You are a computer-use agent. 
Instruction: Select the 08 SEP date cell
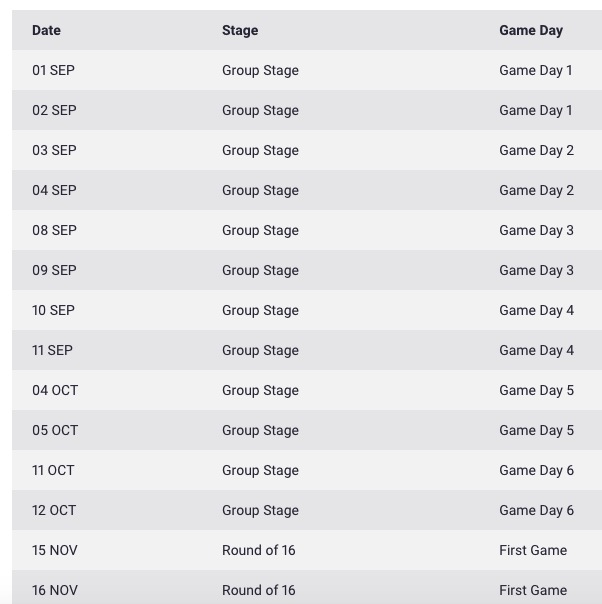pyautogui.click(x=54, y=230)
